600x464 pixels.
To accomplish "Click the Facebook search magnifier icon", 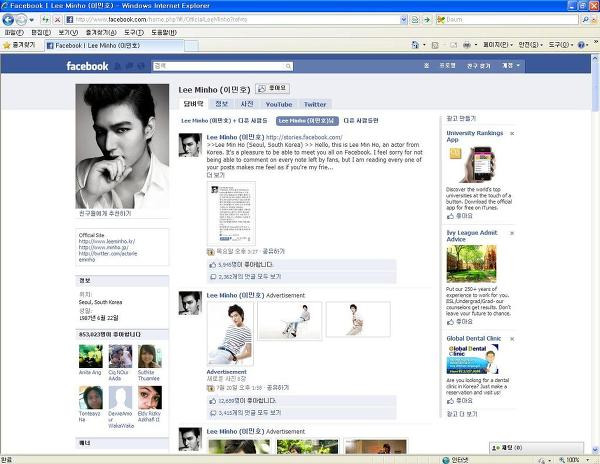I will click(x=289, y=66).
